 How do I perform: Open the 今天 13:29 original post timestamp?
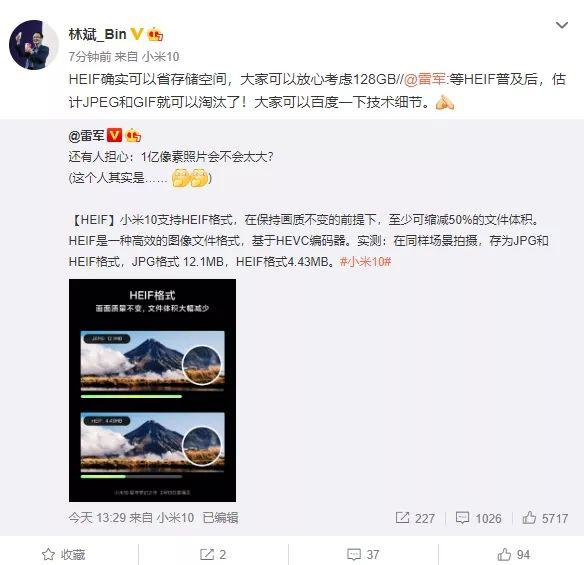click(x=97, y=518)
